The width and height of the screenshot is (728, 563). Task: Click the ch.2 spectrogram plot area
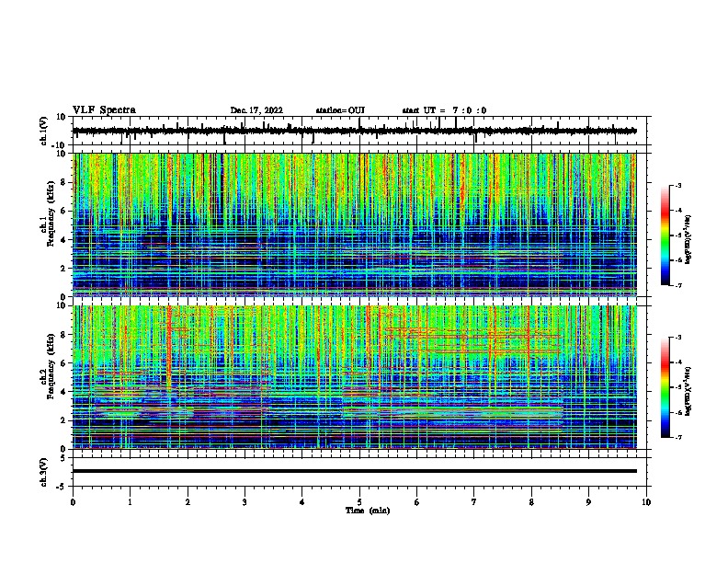354,377
